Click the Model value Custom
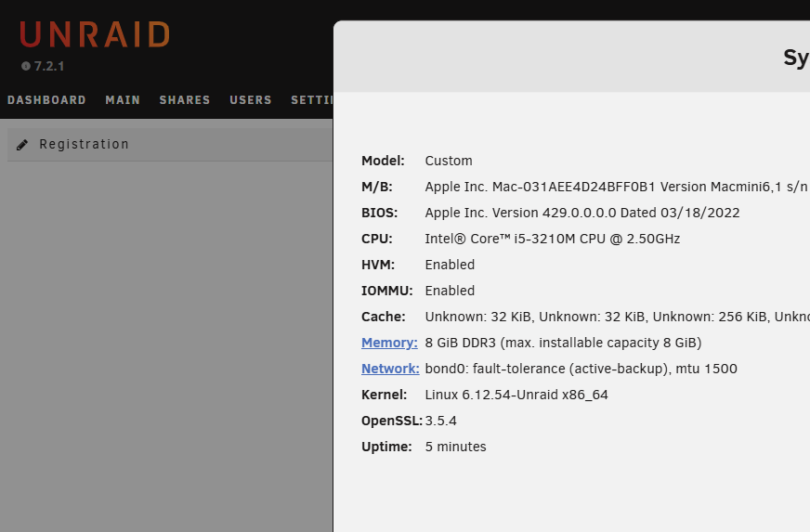Screen dimensions: 810x532 coord(449,162)
